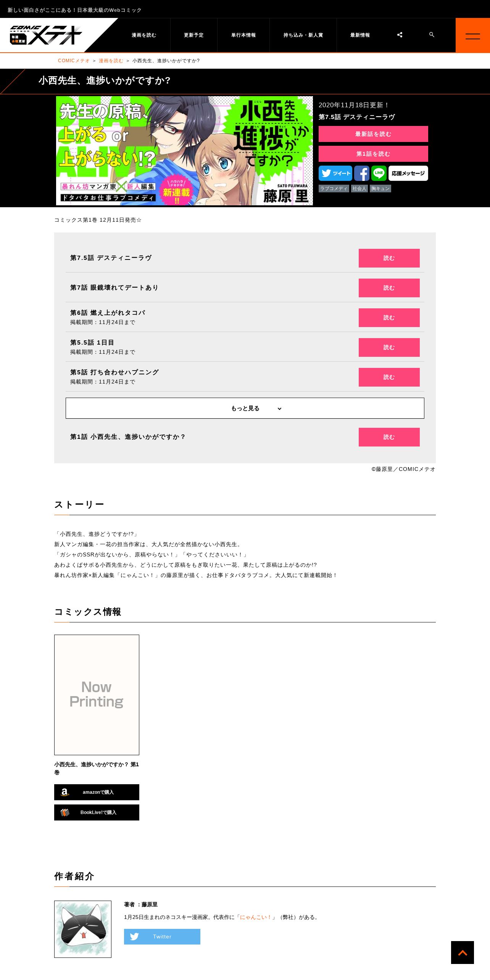This screenshot has width=490, height=980.
Task: Open search via the magnifier icon
Action: click(x=432, y=35)
